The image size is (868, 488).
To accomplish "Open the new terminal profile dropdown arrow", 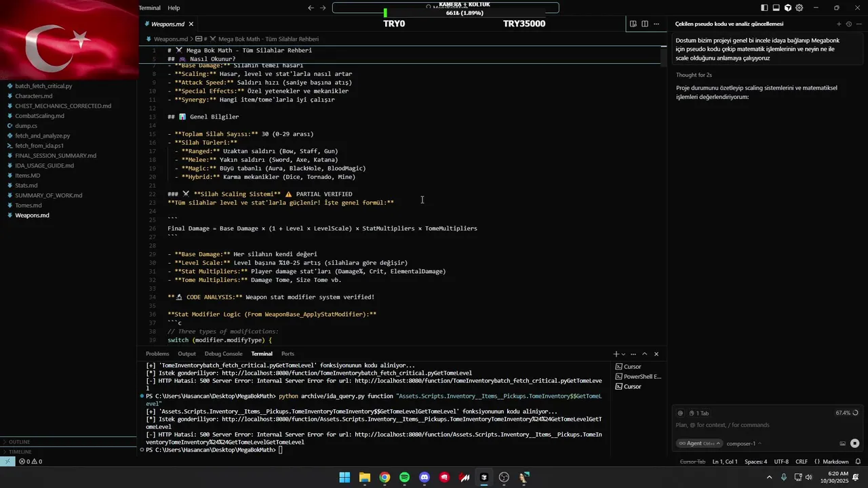I will click(x=623, y=354).
